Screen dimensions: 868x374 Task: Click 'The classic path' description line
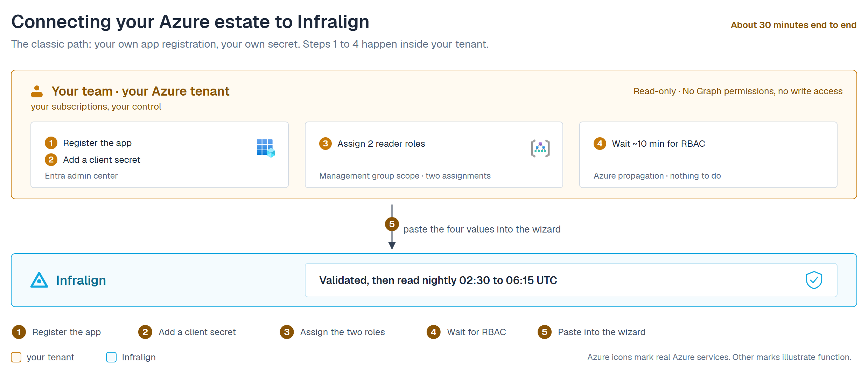pos(250,44)
